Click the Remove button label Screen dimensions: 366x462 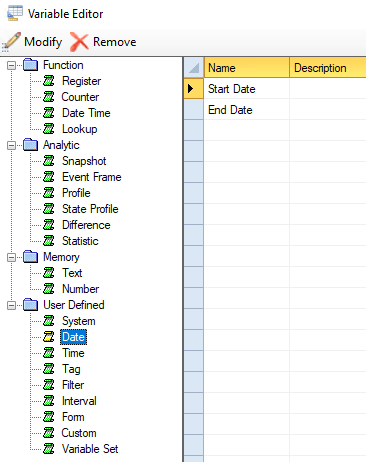click(x=115, y=42)
